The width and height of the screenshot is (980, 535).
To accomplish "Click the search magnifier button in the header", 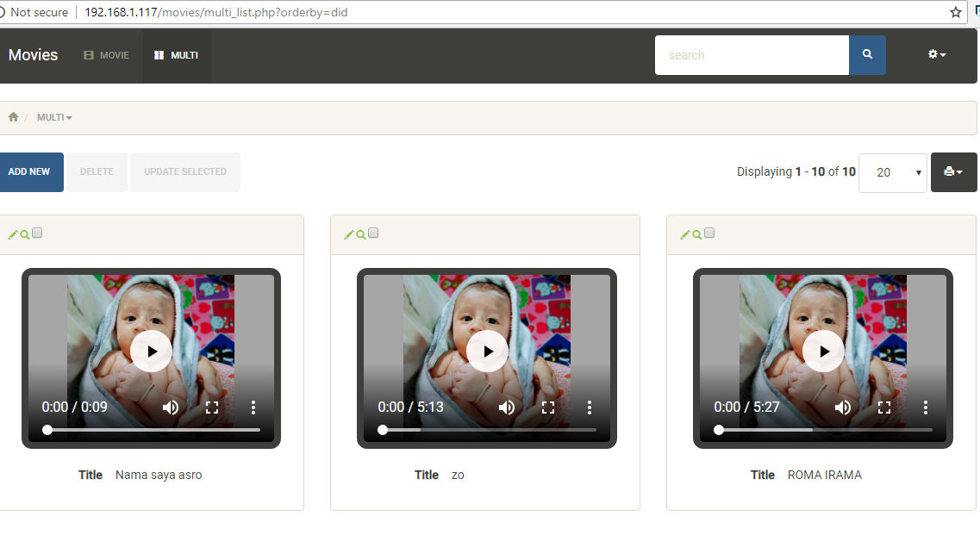I will [x=867, y=54].
